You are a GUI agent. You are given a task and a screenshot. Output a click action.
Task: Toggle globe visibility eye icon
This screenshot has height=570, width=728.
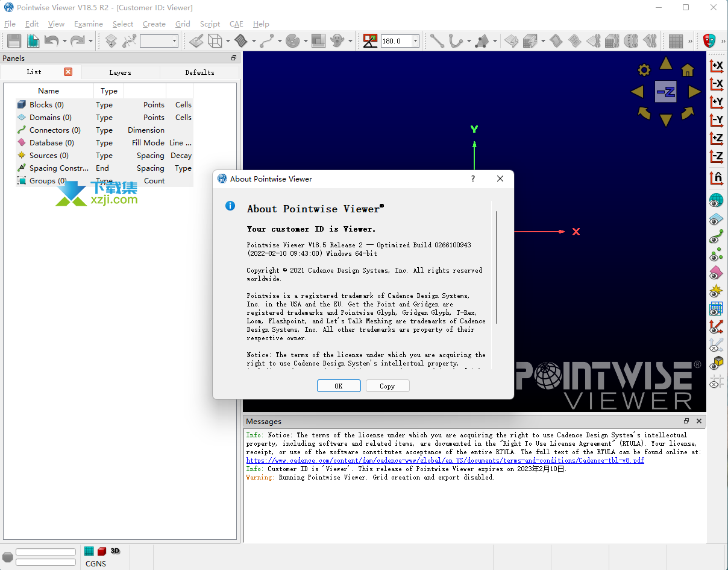pyautogui.click(x=716, y=200)
